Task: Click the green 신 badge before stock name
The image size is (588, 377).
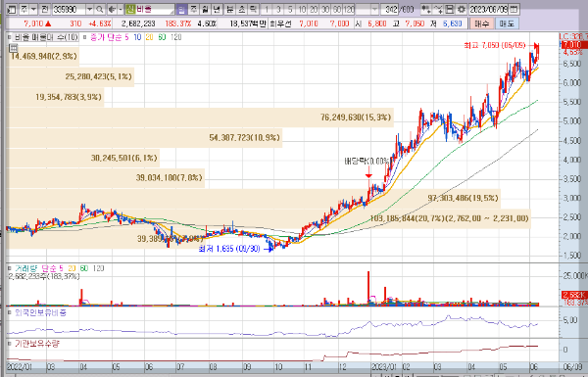Action: 130,9
